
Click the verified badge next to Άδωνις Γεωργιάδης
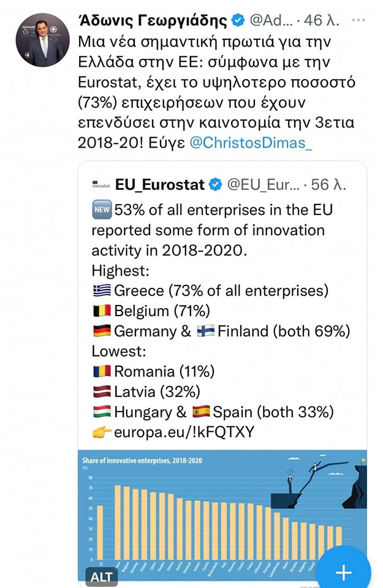(x=238, y=20)
